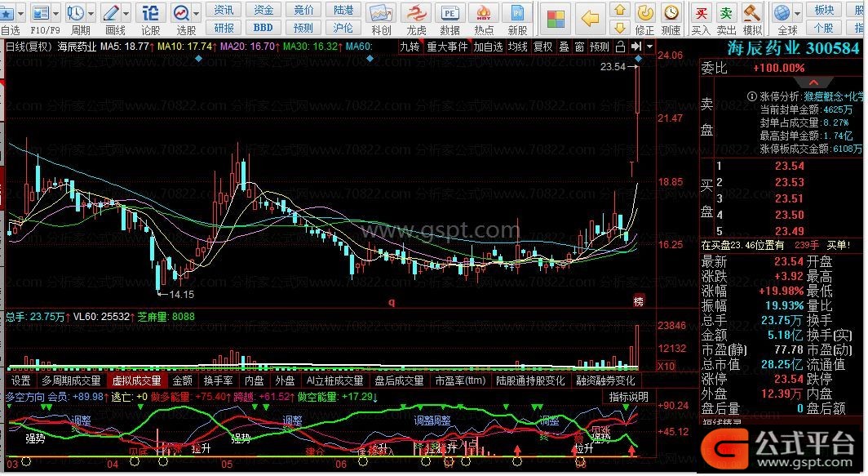Viewport: 868px width, 476px height.
Task: Collapse the sell-side panel red chevron
Action: pyautogui.click(x=813, y=82)
